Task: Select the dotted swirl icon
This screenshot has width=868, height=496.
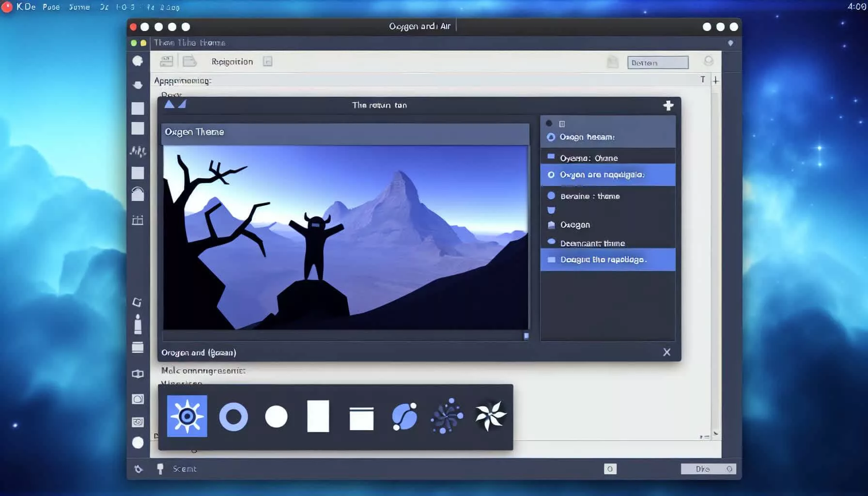Action: click(x=447, y=416)
